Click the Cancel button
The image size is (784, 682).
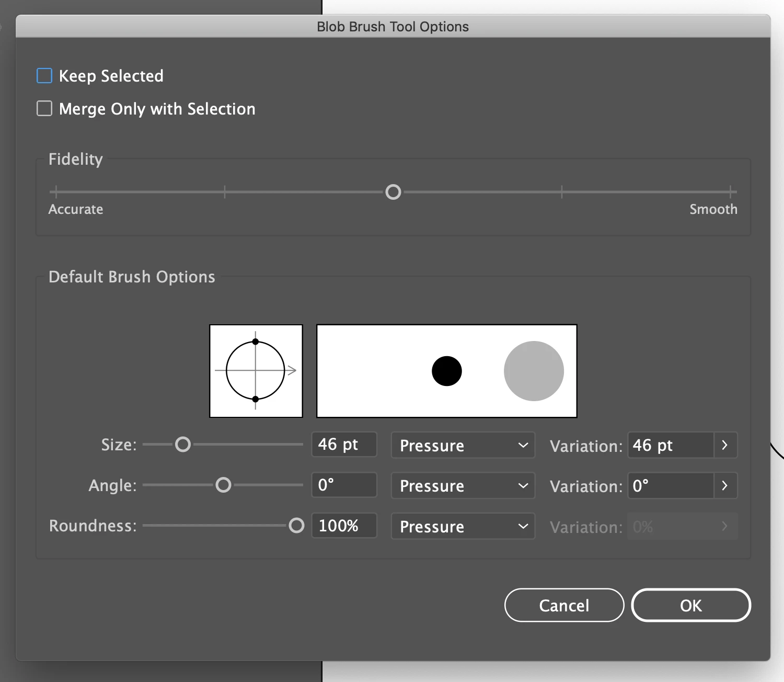click(x=564, y=605)
